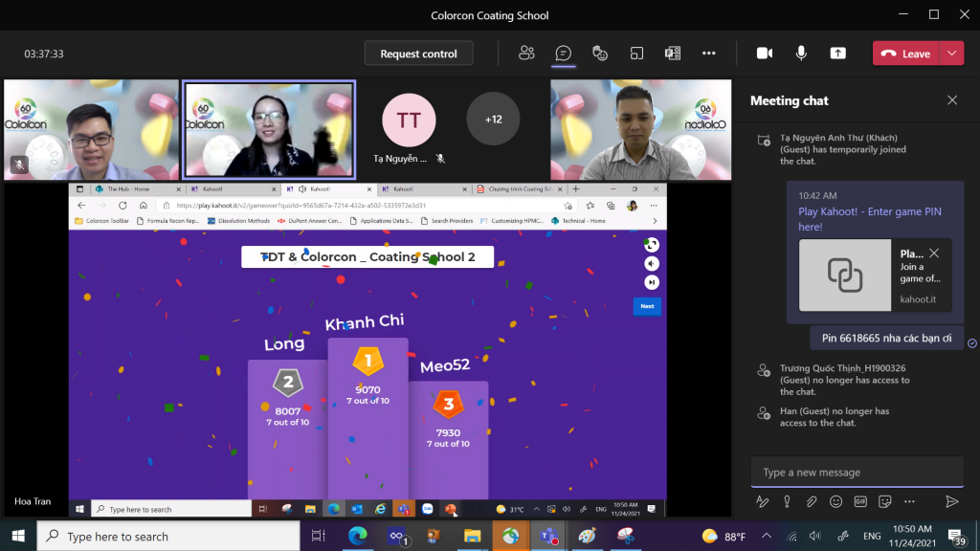
Task: Open File Explorer from the taskbar
Action: click(x=472, y=536)
